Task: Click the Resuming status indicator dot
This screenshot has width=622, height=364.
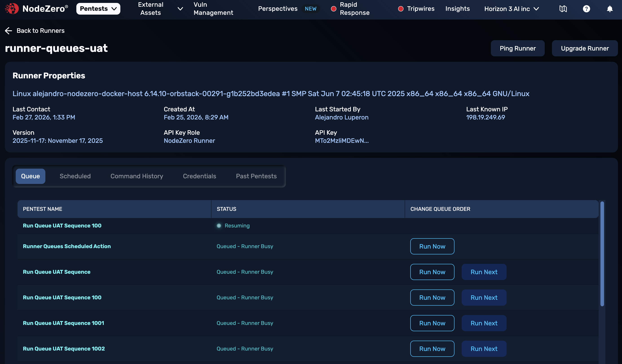Action: point(219,225)
